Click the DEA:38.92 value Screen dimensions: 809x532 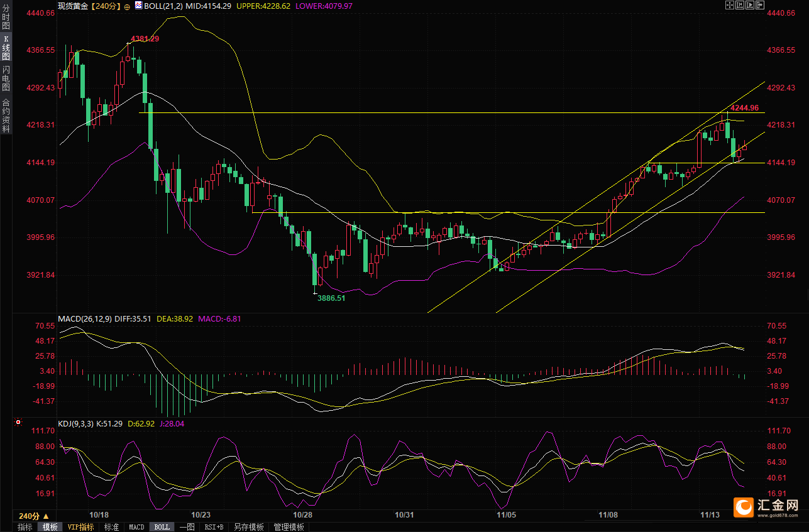(175, 318)
